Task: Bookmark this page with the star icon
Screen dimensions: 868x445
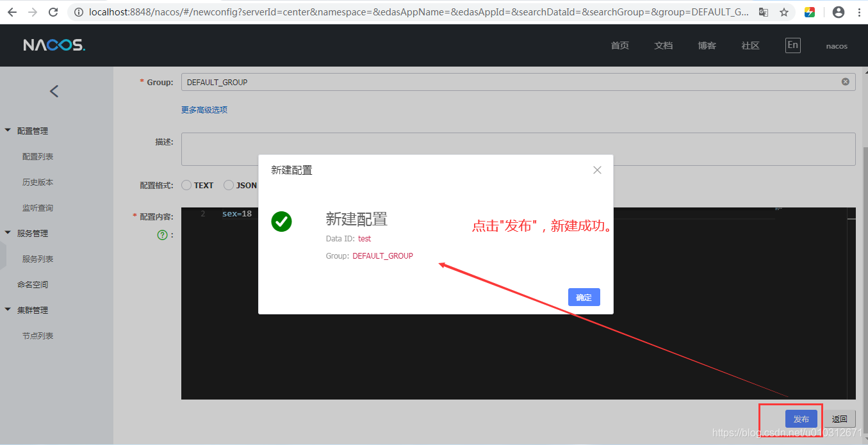Action: pos(784,12)
